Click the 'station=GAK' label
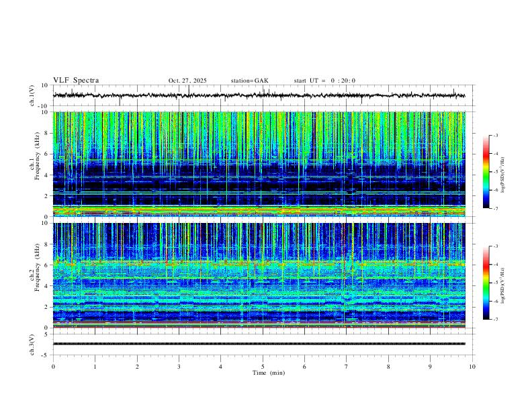This screenshot has width=532, height=411. (249, 81)
